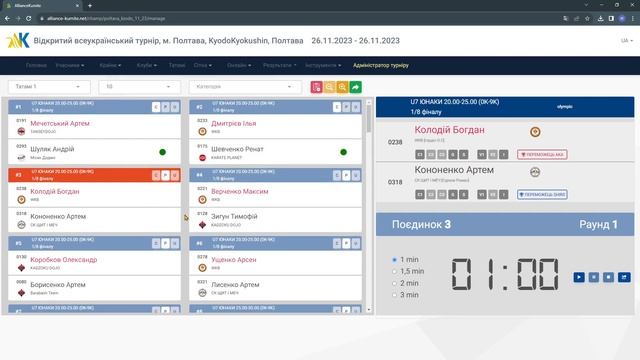Click the P button on match #4
This screenshot has width=640, height=360.
coord(346,175)
